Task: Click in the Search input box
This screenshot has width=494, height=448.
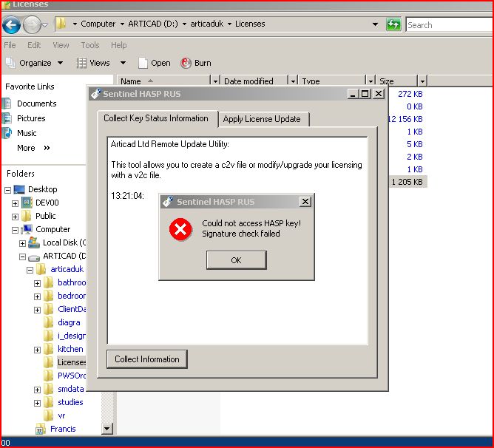Action: (448, 25)
